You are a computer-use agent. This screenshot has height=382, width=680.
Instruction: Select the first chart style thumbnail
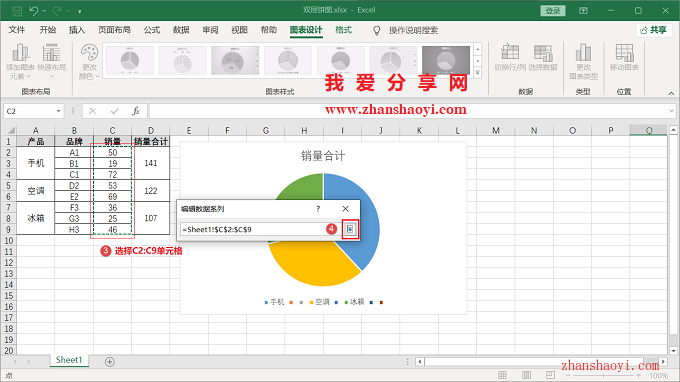130,60
